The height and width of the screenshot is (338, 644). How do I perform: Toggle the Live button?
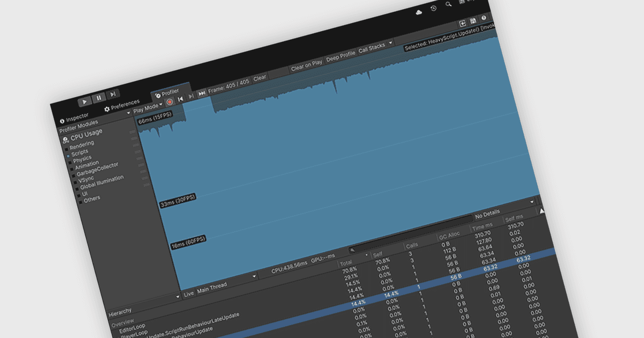coord(188,294)
